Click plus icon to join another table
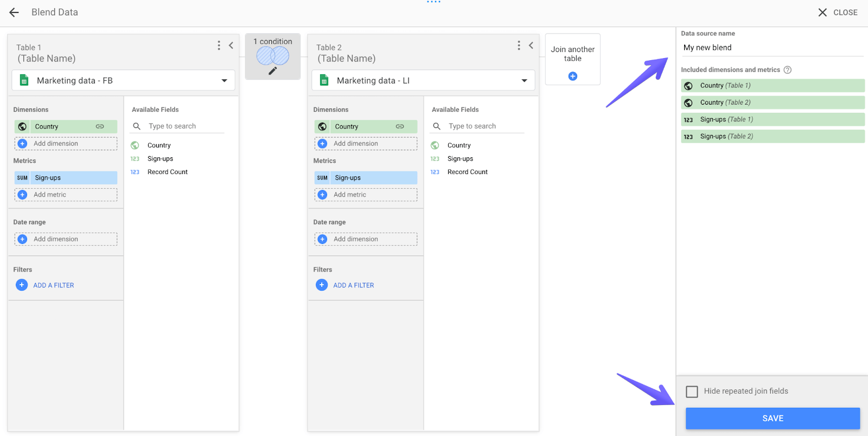Viewport: 868px width, 436px height. point(572,76)
